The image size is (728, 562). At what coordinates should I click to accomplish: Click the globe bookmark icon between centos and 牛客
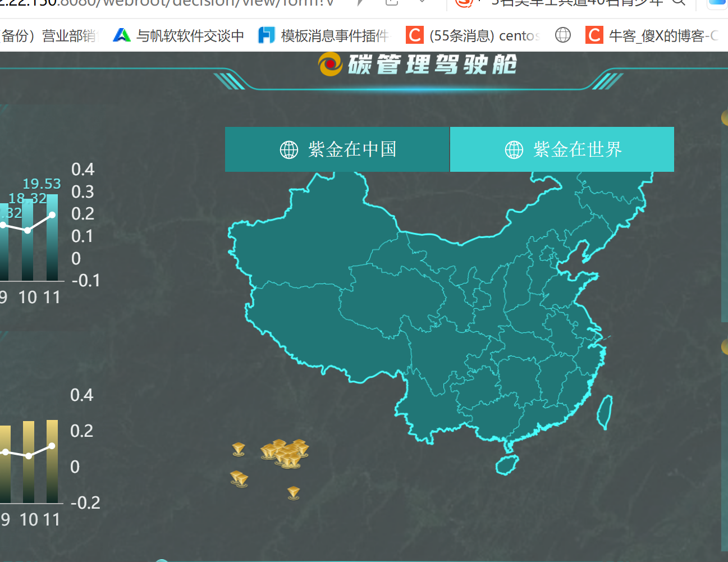[x=563, y=35]
